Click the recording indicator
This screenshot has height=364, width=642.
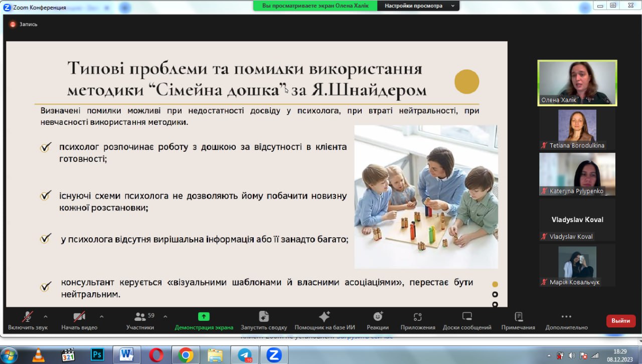pos(24,24)
